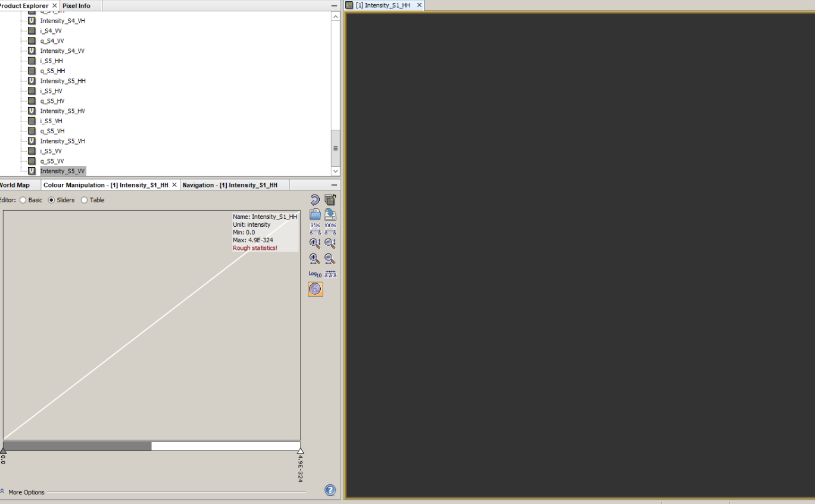
Task: Apply 100% histogram stretch
Action: point(330,228)
